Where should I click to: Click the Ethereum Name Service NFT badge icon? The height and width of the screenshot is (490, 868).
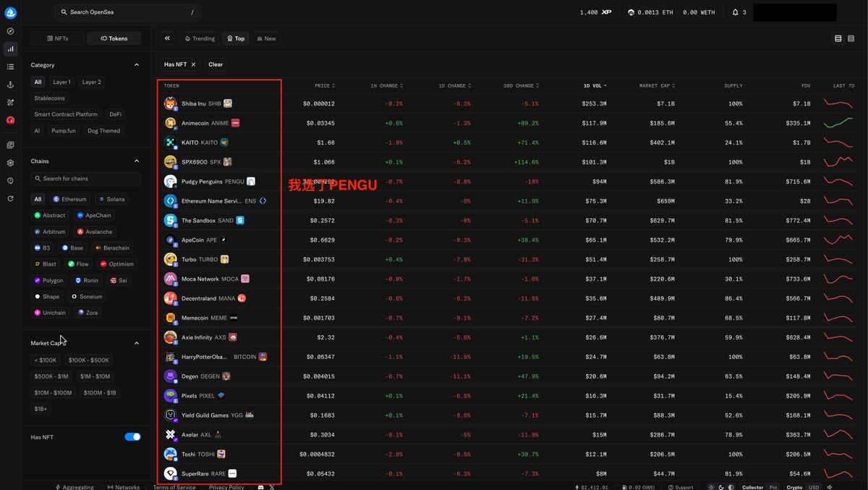(x=263, y=200)
